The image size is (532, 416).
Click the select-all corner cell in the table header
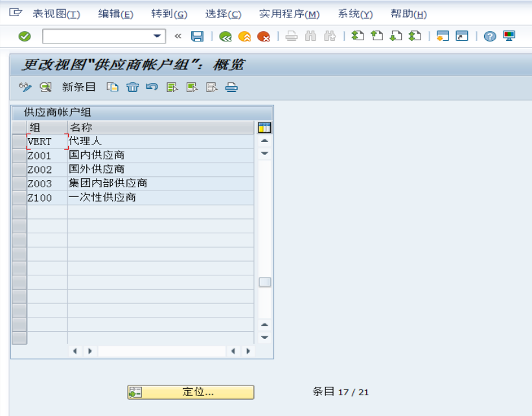click(x=19, y=127)
